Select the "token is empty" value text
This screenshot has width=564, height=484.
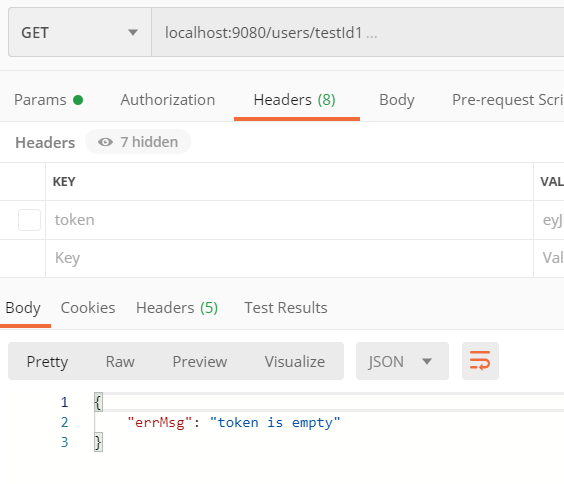tap(275, 423)
